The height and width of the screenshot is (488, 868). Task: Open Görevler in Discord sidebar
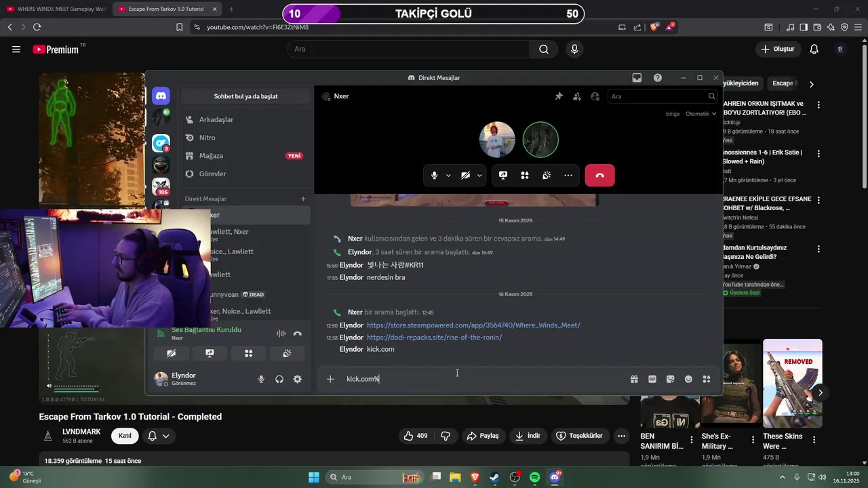coord(245,174)
